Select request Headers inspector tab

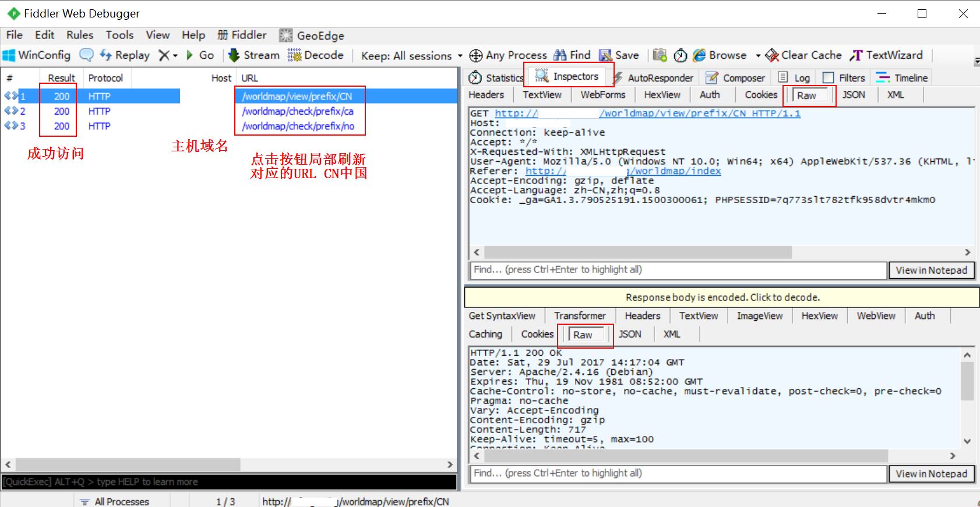click(486, 95)
